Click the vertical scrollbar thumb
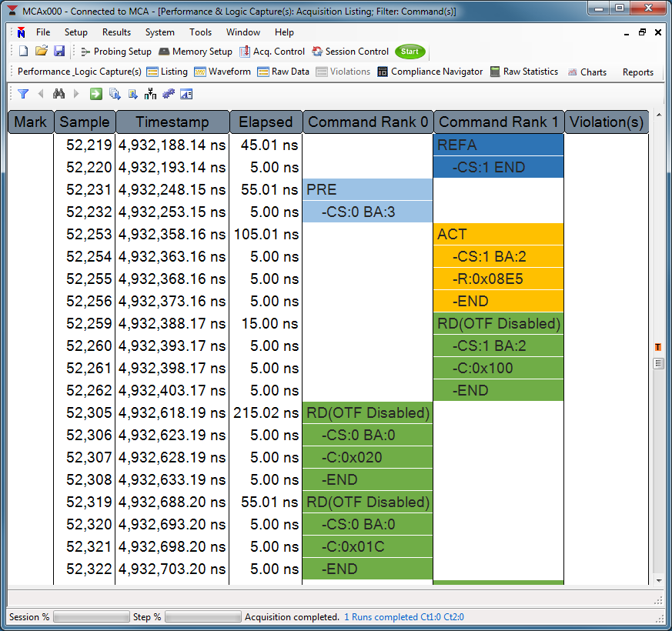The width and height of the screenshot is (672, 631). click(x=659, y=363)
